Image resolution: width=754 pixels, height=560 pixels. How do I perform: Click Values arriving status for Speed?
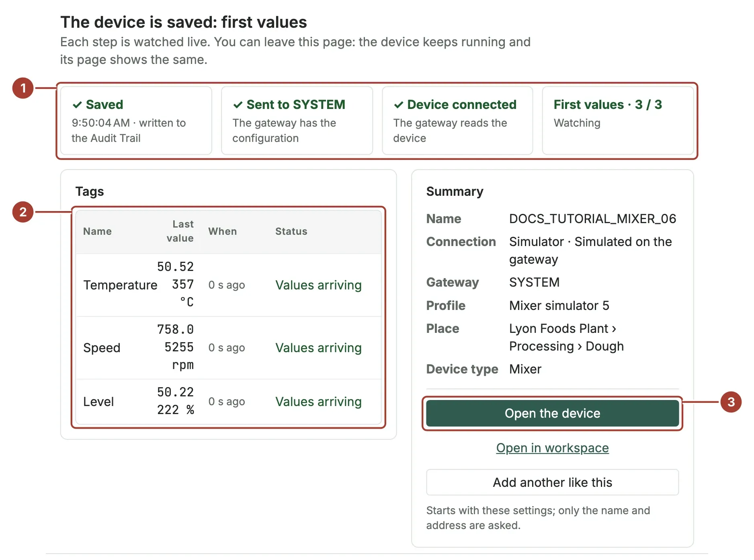coord(318,348)
